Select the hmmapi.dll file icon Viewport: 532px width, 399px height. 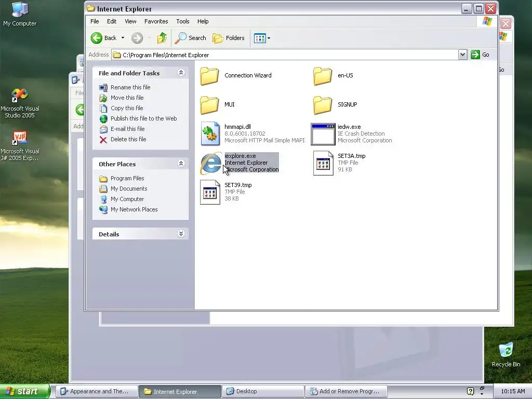210,134
